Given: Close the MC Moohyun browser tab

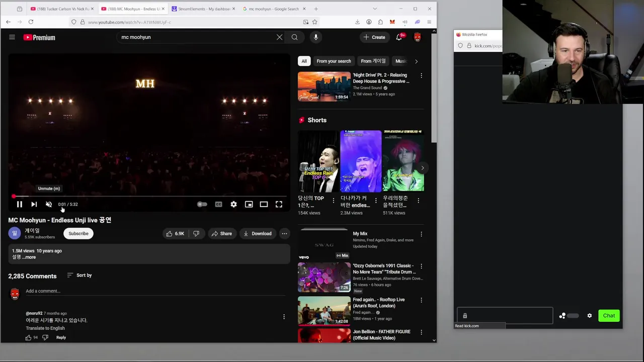Looking at the screenshot, I should coord(163,9).
